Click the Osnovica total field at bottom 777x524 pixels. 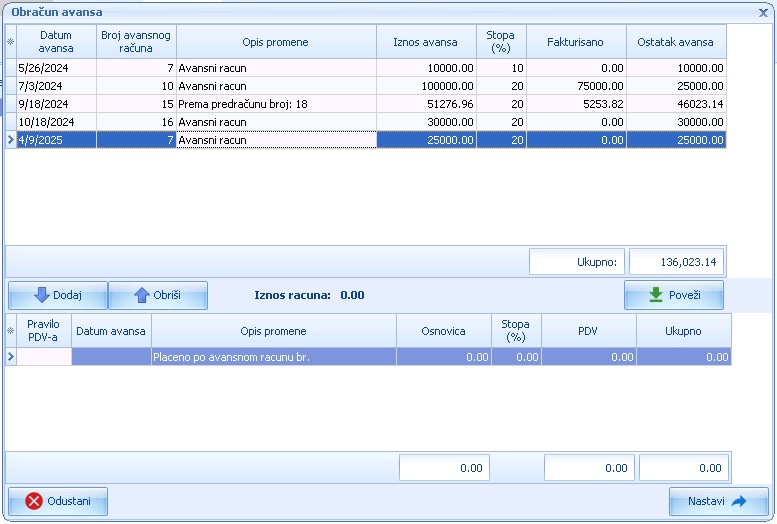pos(444,468)
